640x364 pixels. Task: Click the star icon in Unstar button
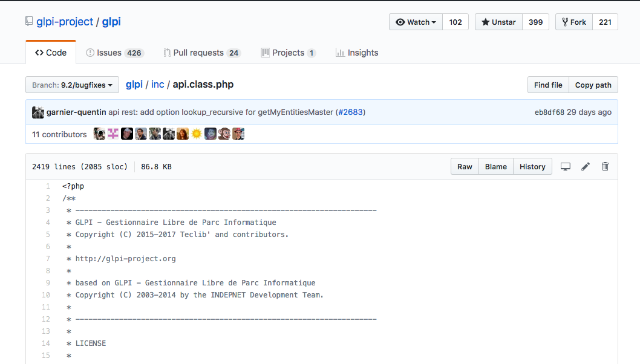coord(485,22)
